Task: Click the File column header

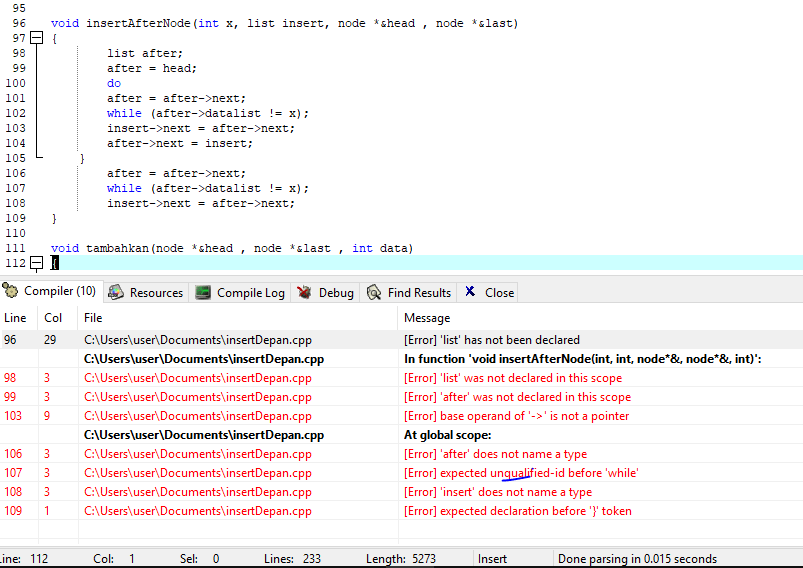Action: pos(238,318)
